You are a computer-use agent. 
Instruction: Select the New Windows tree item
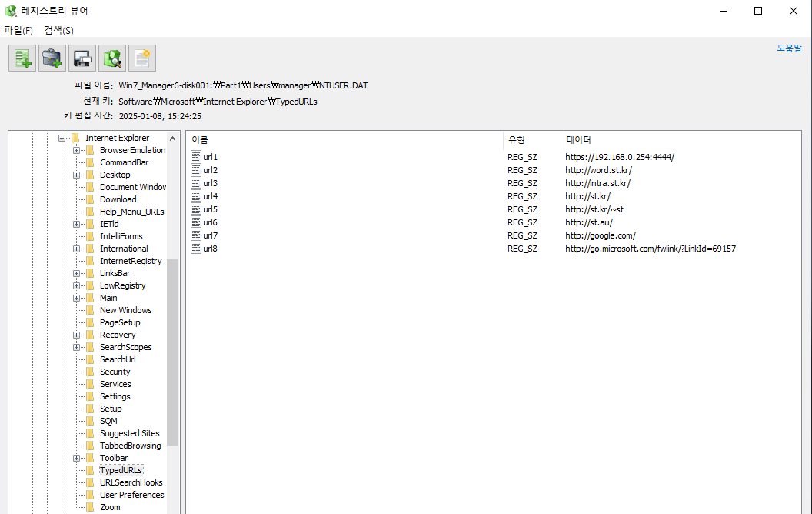click(126, 310)
